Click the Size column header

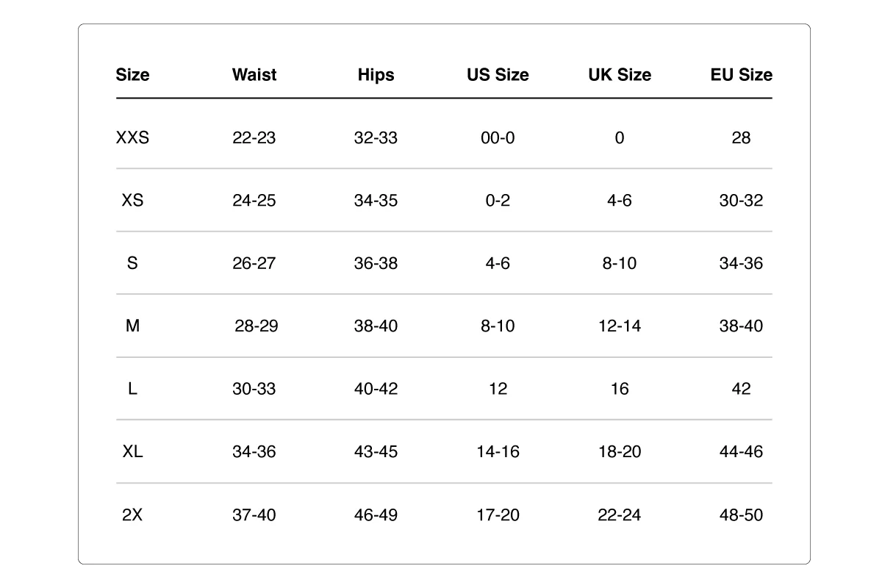132,75
